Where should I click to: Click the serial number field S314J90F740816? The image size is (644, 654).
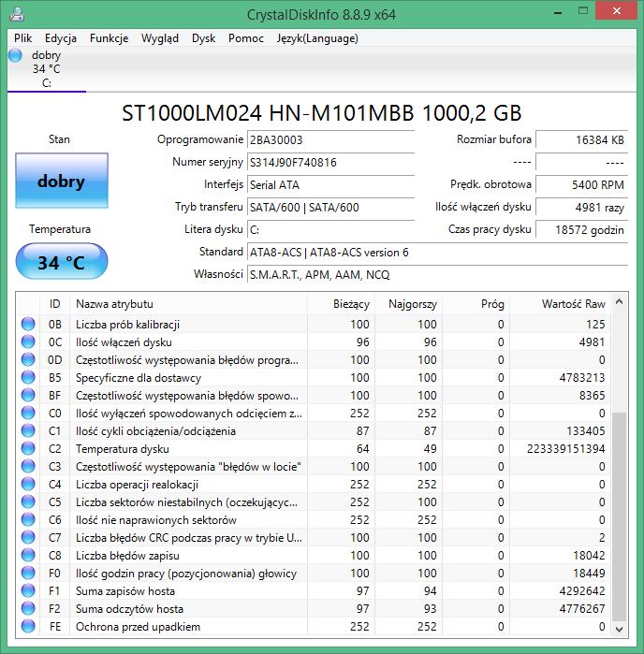click(330, 162)
